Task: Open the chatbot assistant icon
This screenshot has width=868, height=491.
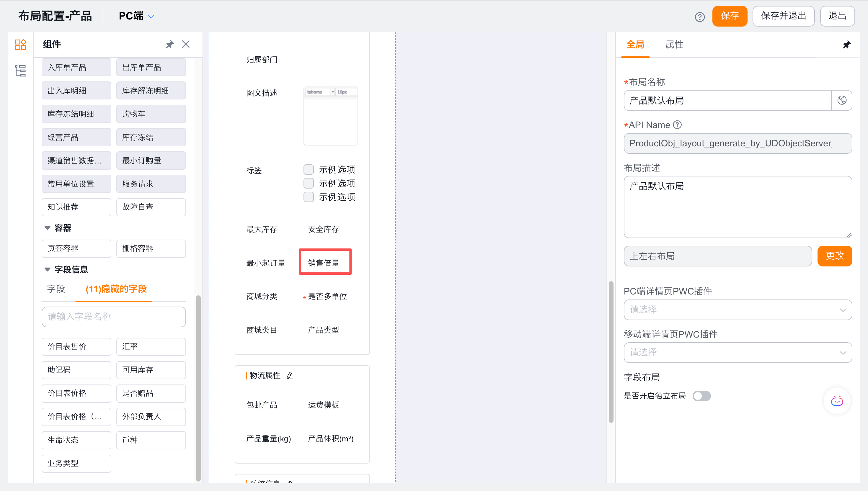Action: pyautogui.click(x=837, y=401)
